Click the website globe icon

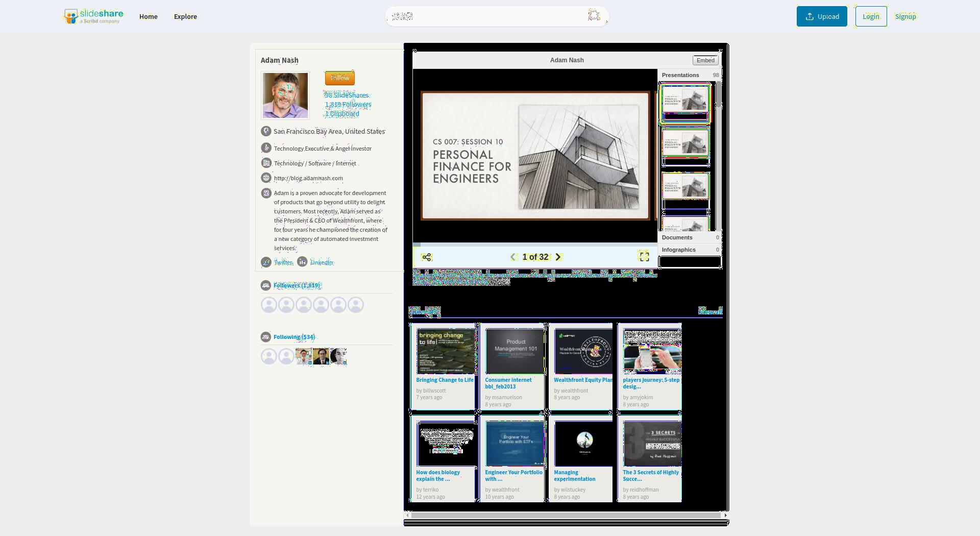click(266, 178)
